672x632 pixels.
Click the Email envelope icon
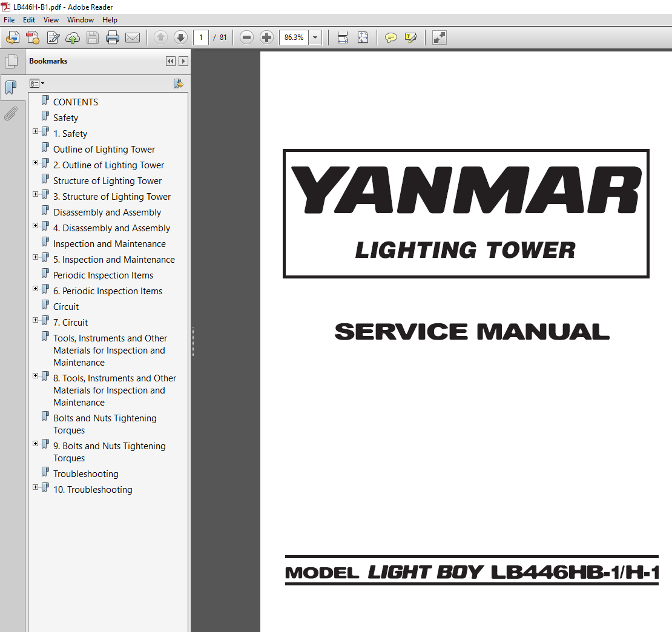pyautogui.click(x=133, y=38)
